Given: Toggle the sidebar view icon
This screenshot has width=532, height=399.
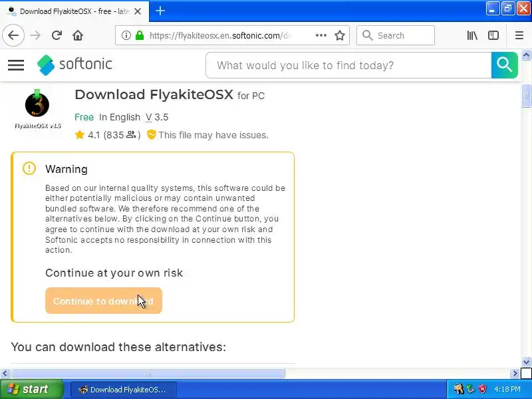Looking at the screenshot, I should 493,35.
